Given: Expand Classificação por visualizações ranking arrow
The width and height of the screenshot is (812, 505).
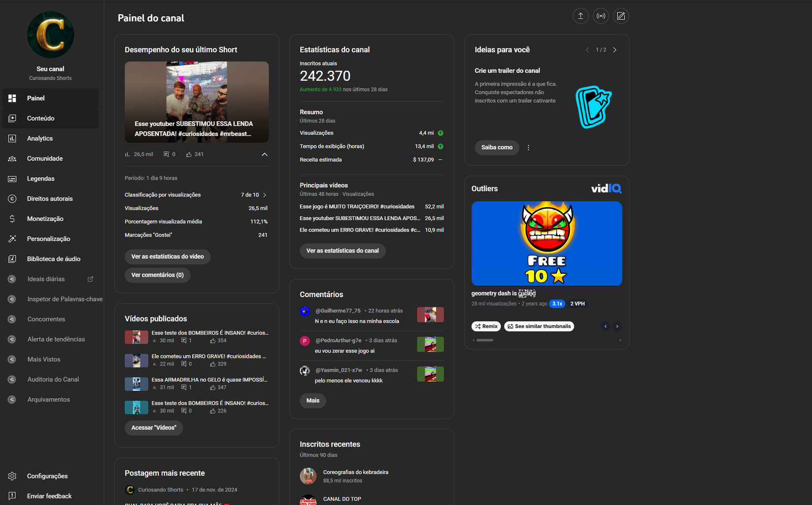Looking at the screenshot, I should [264, 195].
